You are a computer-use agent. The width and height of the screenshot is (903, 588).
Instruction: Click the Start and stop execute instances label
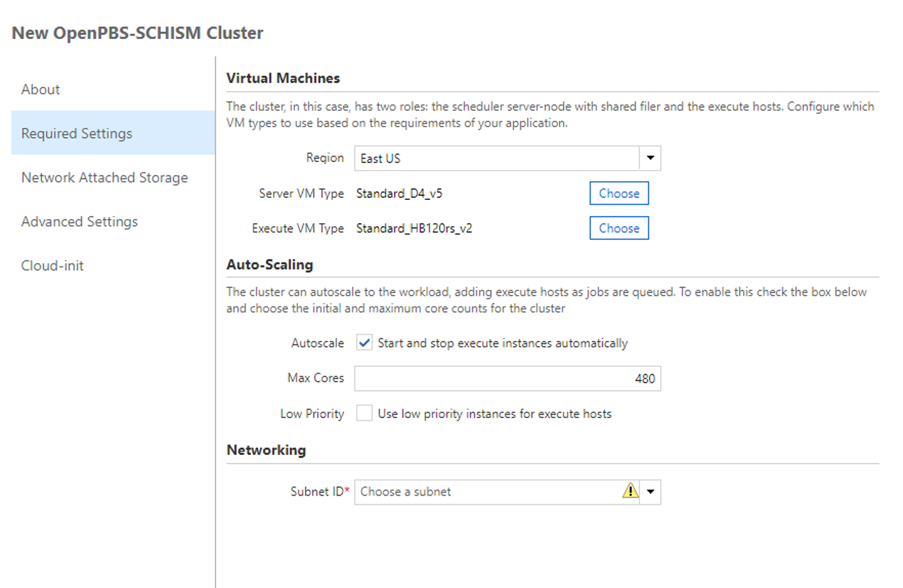(x=503, y=343)
